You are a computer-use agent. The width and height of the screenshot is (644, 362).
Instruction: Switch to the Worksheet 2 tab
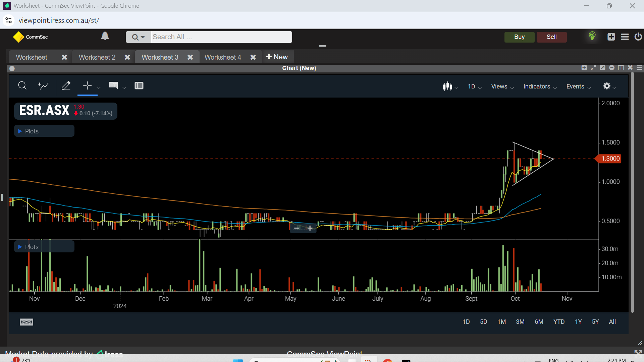(x=97, y=57)
